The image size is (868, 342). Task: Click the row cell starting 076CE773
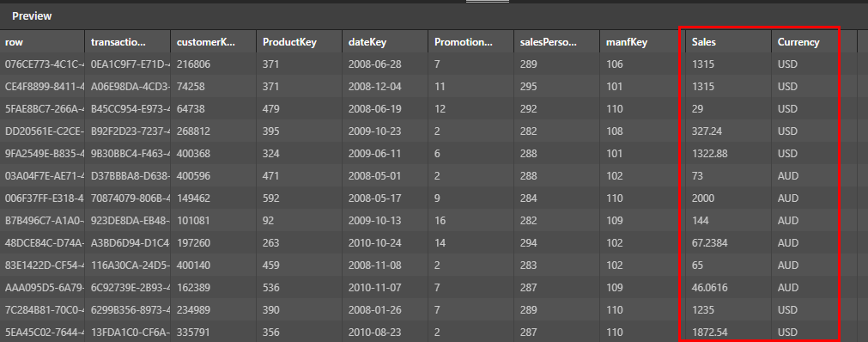click(x=42, y=64)
